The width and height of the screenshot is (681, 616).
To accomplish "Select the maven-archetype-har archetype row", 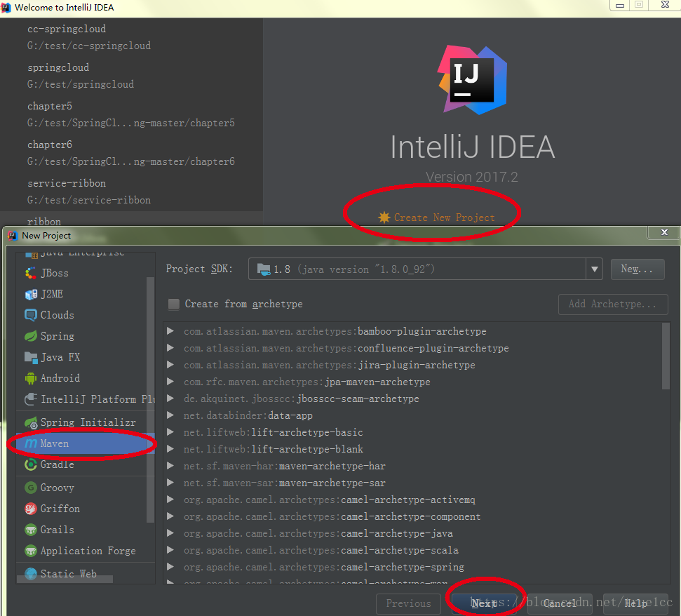I will click(x=414, y=466).
